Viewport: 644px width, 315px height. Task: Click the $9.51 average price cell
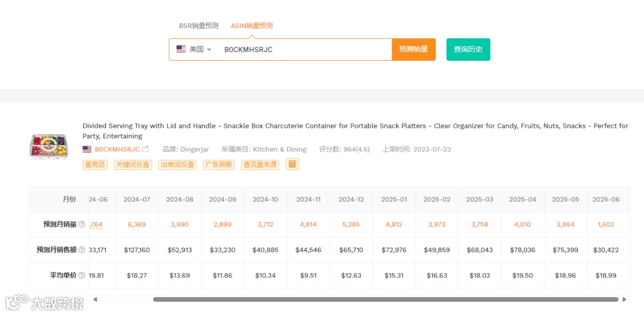coord(308,276)
